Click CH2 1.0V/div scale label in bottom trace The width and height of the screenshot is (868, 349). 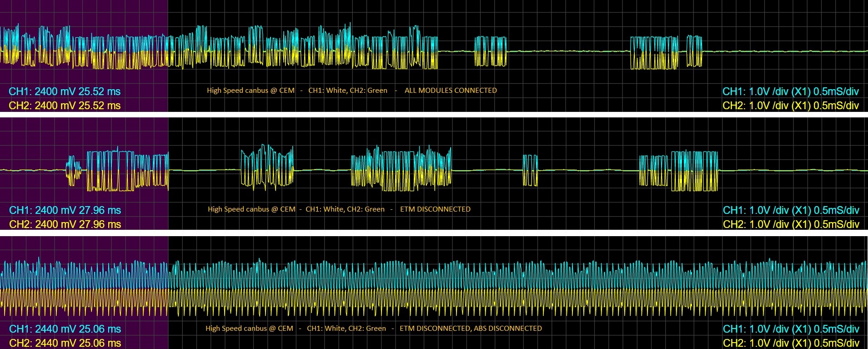click(791, 343)
